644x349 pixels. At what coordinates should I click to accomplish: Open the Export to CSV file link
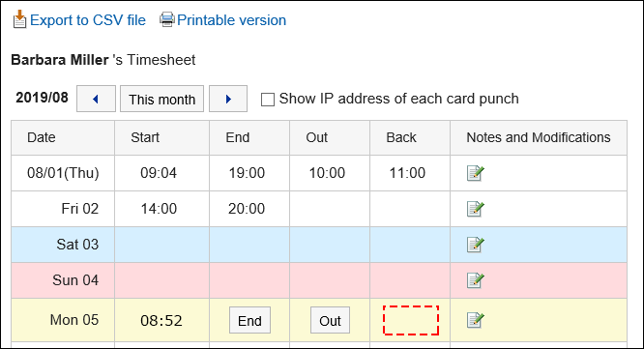pos(88,20)
